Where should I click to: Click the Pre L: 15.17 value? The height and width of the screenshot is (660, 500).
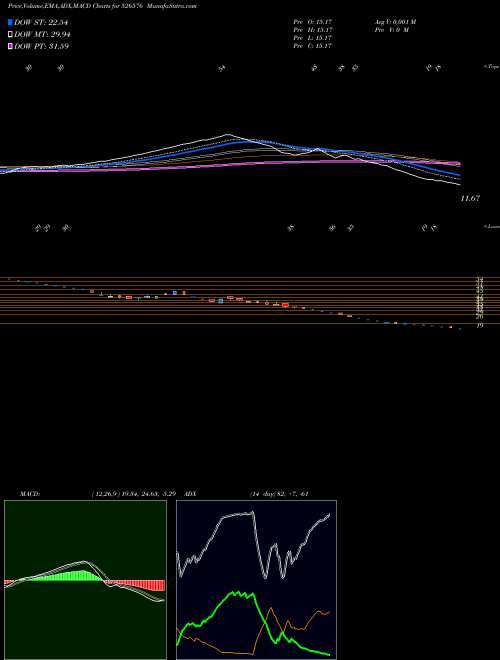pos(313,38)
